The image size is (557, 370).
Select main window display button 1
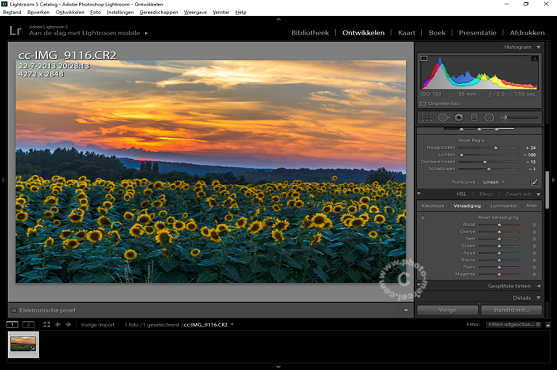(12, 325)
